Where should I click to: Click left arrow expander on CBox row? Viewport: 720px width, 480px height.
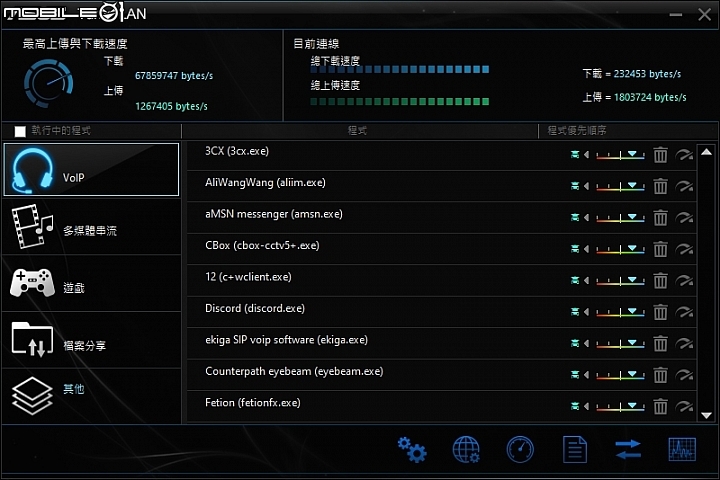[x=586, y=249]
